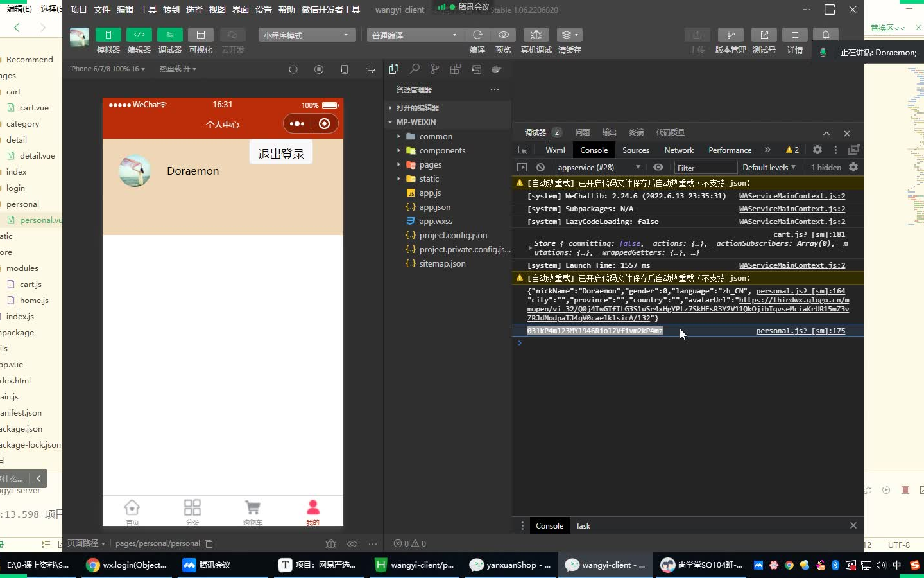
Task: Click the 编译 compile refresh icon
Action: tap(477, 35)
